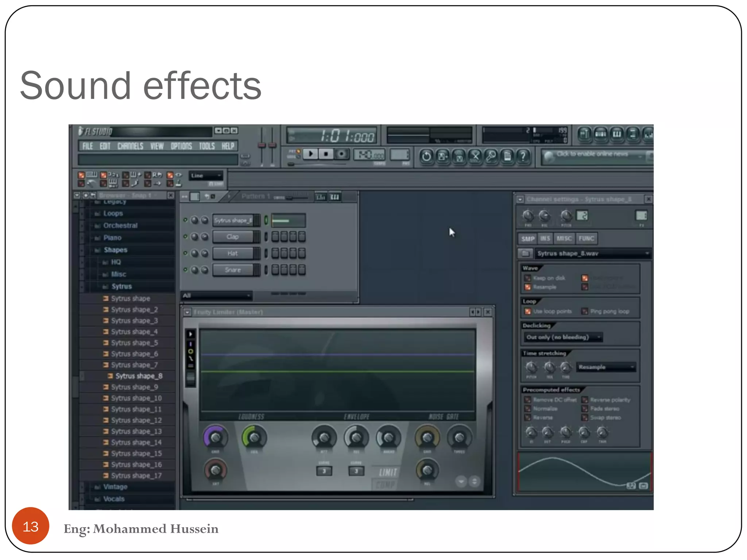Image resolution: width=747 pixels, height=560 pixels.
Task: Click the step sequencer graph editor icon
Action: pos(321,197)
